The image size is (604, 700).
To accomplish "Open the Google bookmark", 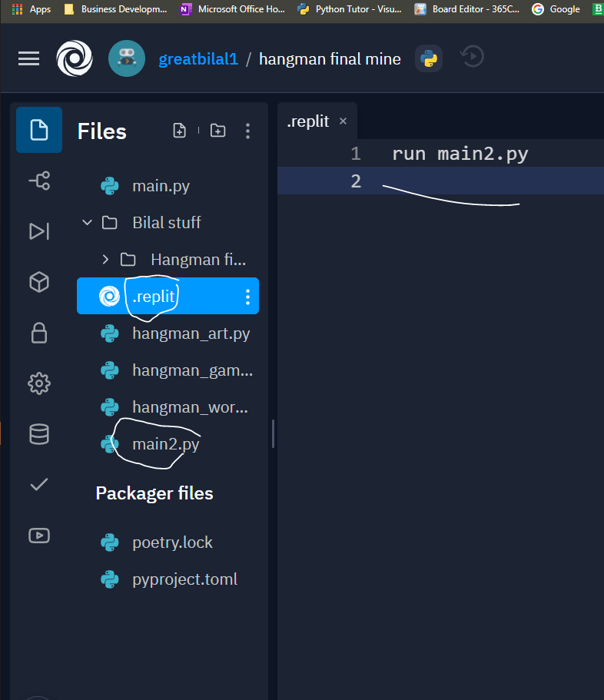I will pyautogui.click(x=556, y=9).
